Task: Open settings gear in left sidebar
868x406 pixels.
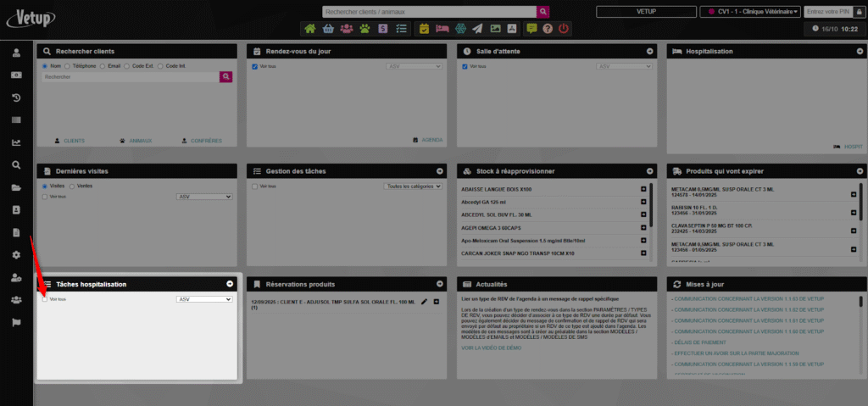Action: coord(16,255)
